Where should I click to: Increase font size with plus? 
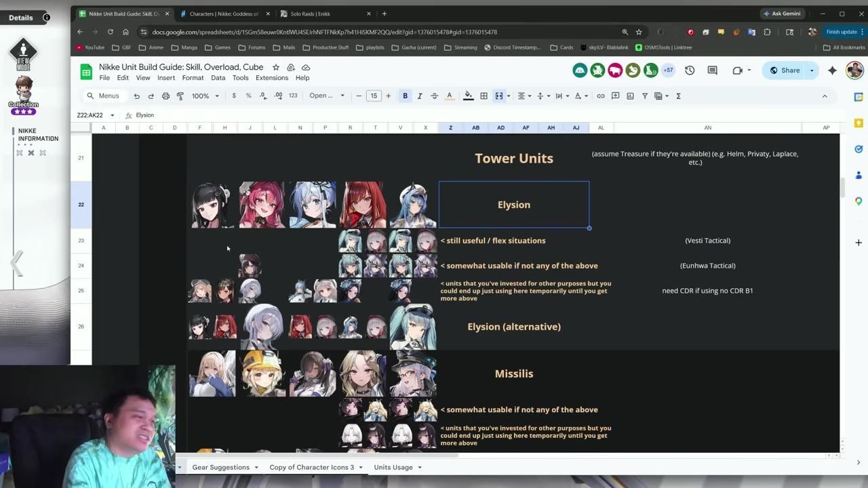[x=388, y=96]
